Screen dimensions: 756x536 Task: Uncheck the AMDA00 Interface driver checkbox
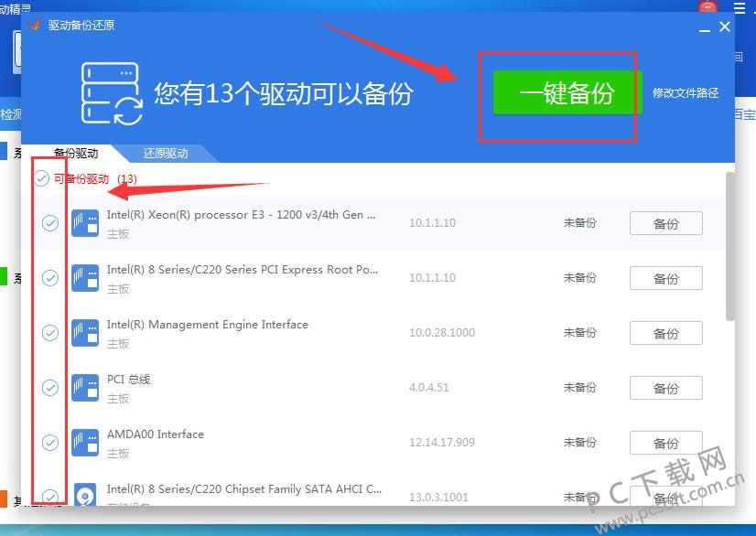49,442
